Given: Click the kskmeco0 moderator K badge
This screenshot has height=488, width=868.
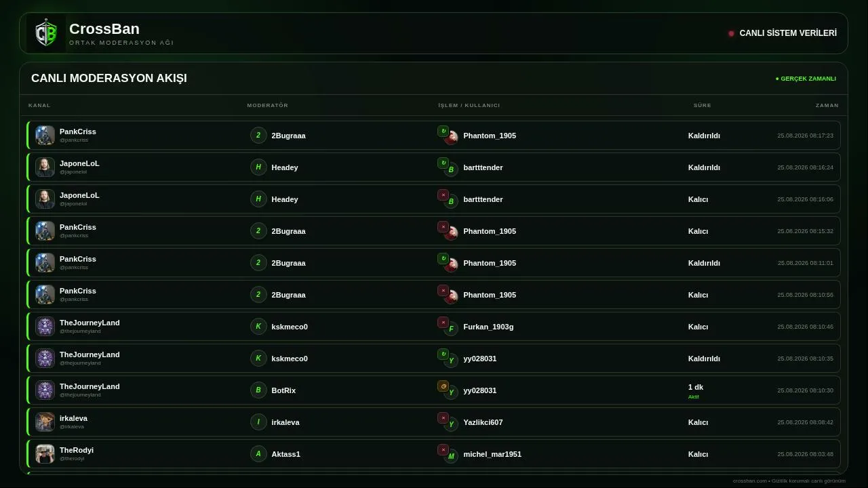Looking at the screenshot, I should [x=258, y=327].
